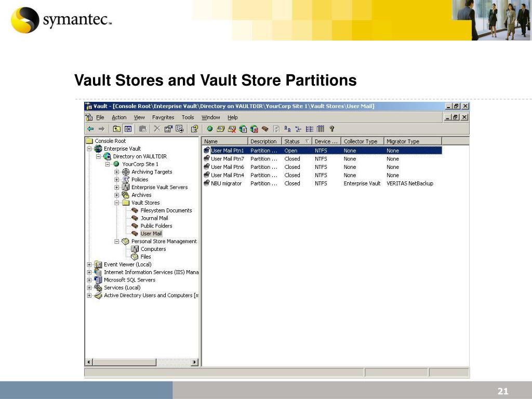532x399 pixels.
Task: Expand the Enterprise Vault Servers node
Action: coord(117,188)
